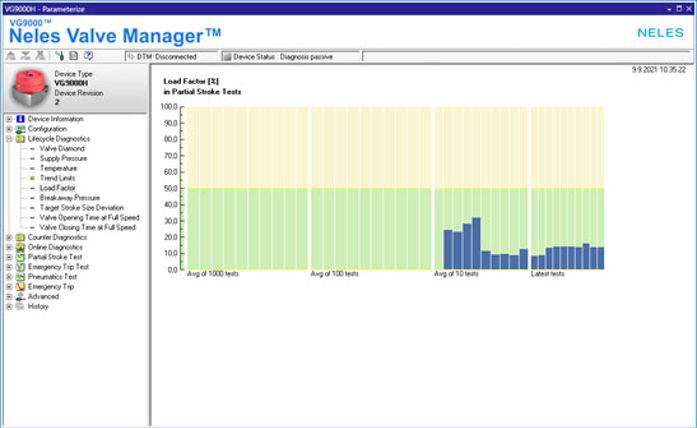Click the timestamp '9.9.2021 10:35:22'
The image size is (697, 428).
click(x=658, y=70)
